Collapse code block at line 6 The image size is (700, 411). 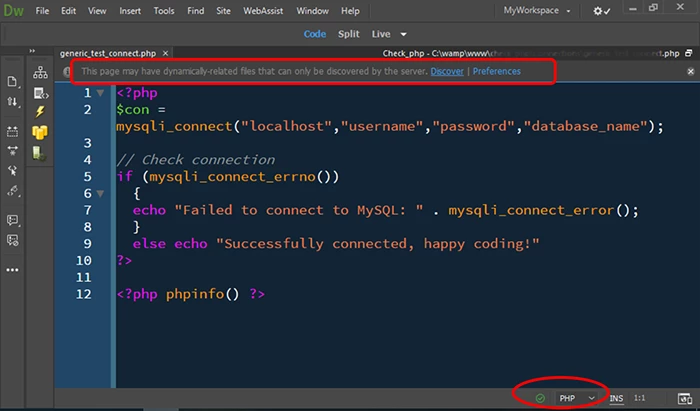[x=100, y=193]
